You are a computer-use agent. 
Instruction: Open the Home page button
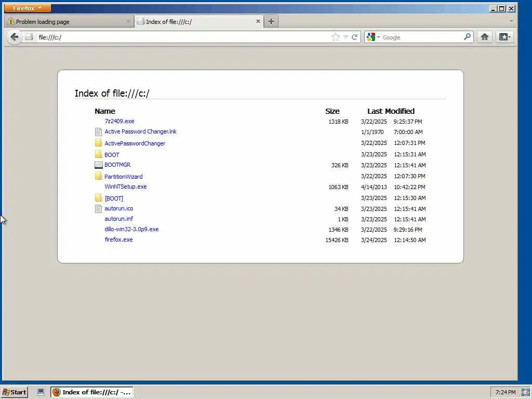[485, 37]
